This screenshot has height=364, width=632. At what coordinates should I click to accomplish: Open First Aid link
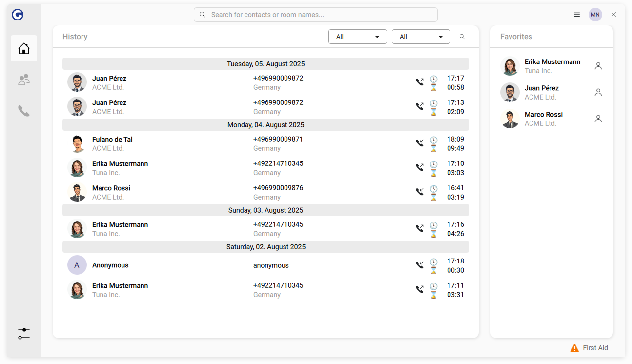point(590,348)
